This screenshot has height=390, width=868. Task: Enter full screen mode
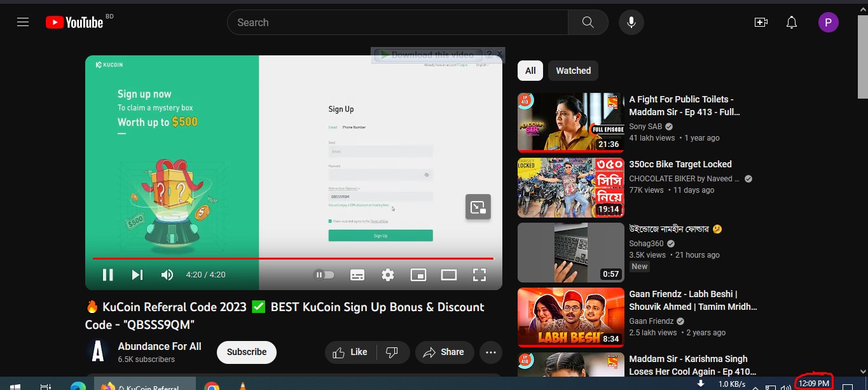[x=479, y=275]
